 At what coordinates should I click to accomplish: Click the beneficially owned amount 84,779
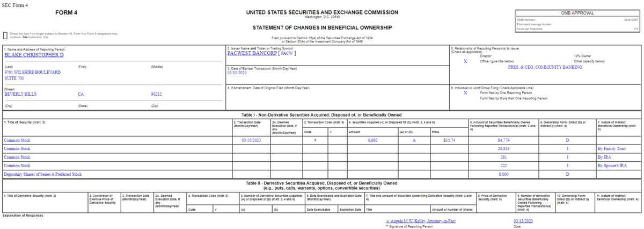tap(503, 140)
